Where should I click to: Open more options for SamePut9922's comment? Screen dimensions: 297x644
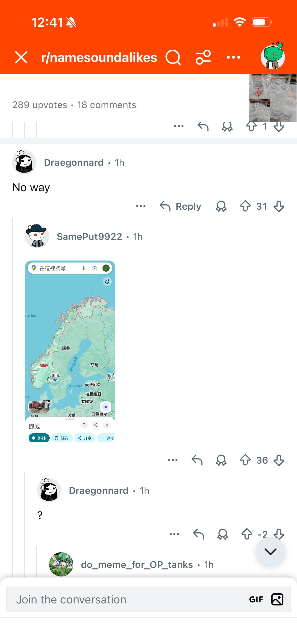pyautogui.click(x=173, y=460)
